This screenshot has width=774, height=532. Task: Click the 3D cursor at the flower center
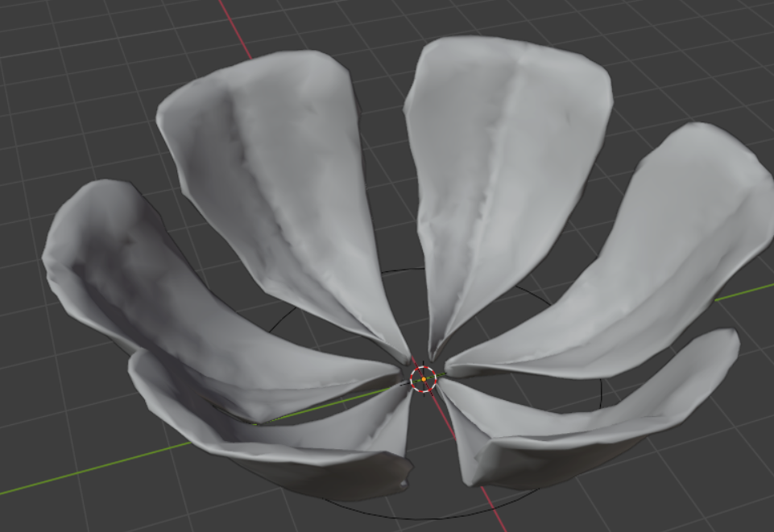click(424, 379)
